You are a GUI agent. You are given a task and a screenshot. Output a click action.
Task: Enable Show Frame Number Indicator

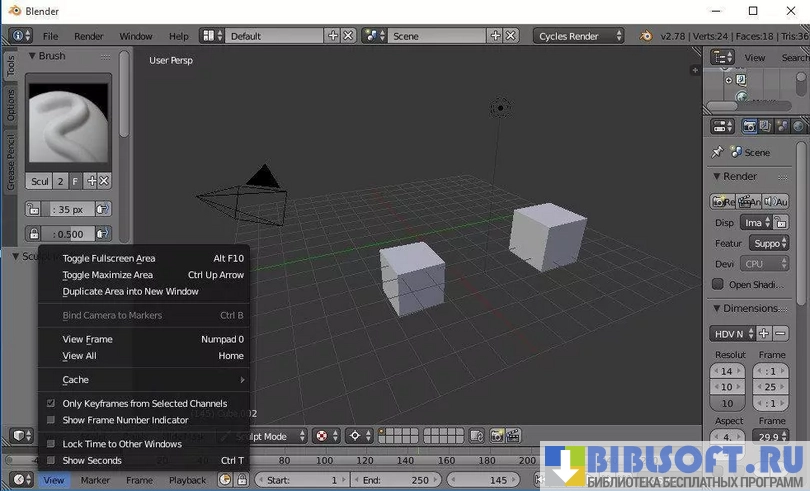coord(52,420)
